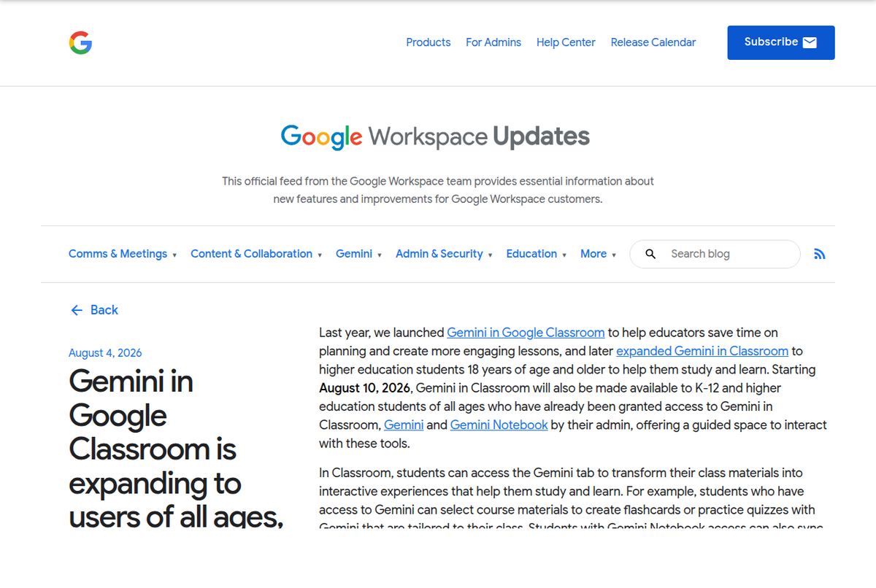Click the August 4, 2026 date
This screenshot has width=876, height=588.
(105, 353)
